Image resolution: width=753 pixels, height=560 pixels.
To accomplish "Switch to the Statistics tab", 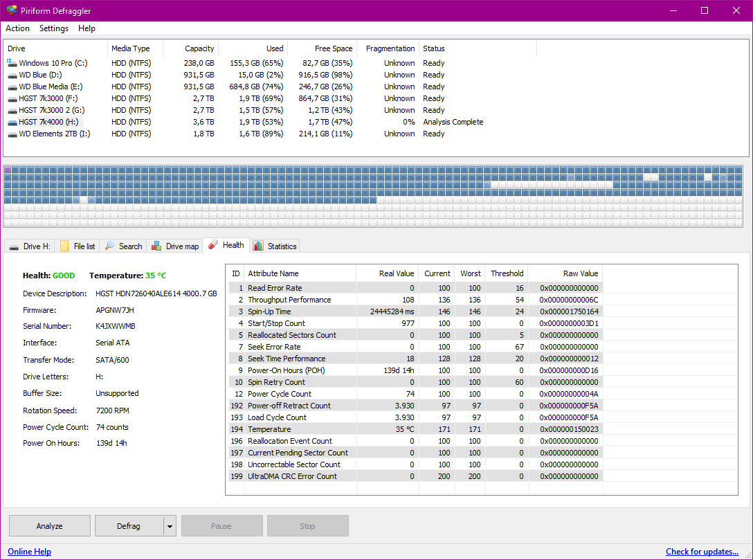I will coord(275,246).
